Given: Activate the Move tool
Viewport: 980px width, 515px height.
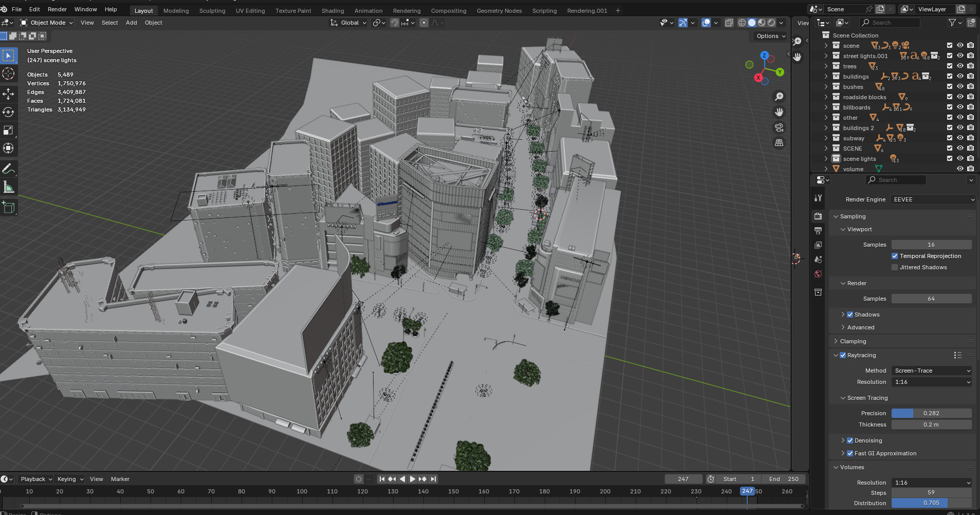Looking at the screenshot, I should click(8, 94).
